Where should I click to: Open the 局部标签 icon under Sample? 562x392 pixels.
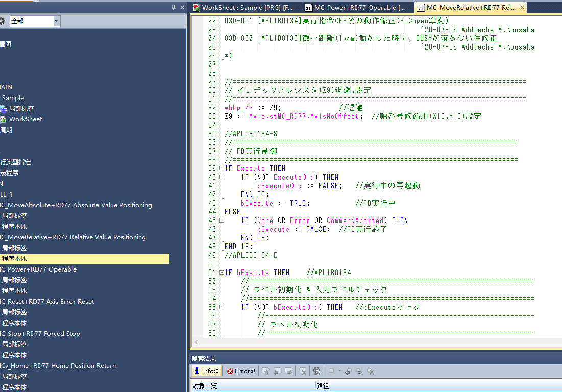tap(4, 109)
